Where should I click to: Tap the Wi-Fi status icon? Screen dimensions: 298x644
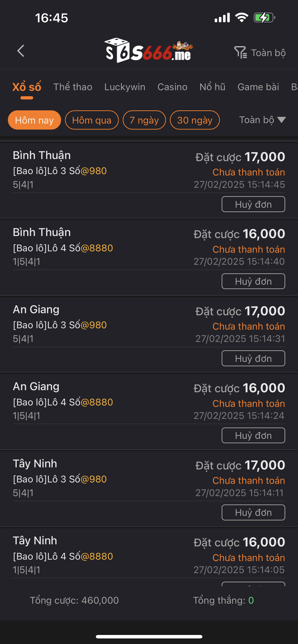click(x=241, y=18)
